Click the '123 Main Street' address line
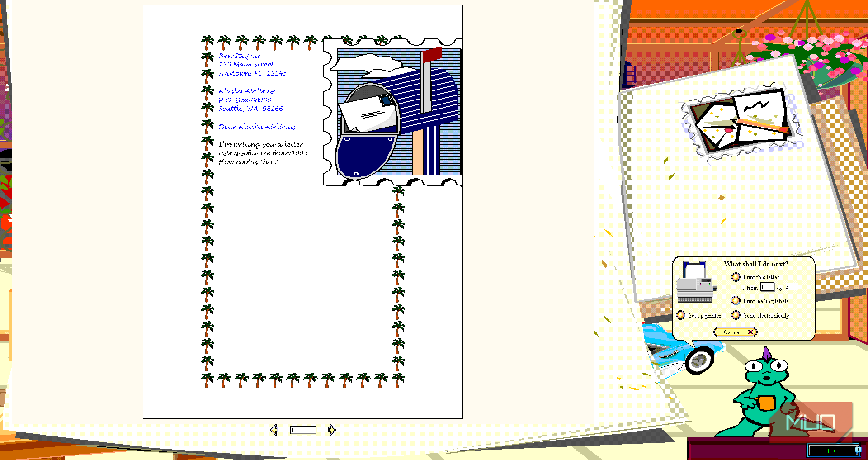The image size is (868, 460). click(246, 65)
